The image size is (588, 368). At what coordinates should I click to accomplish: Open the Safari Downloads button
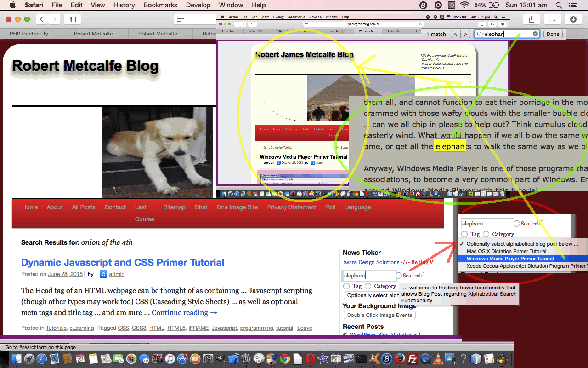[573, 19]
